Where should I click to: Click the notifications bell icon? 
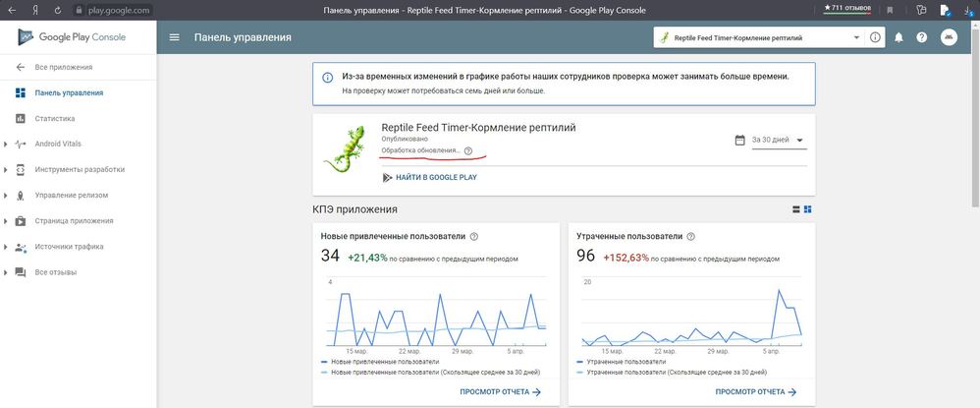(898, 37)
